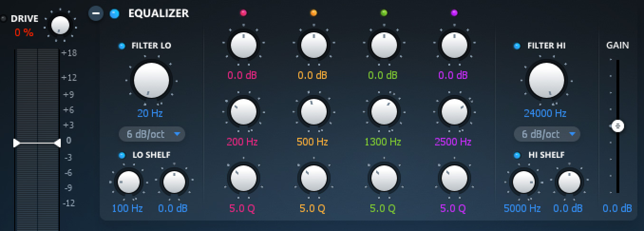Screen dimensions: 644x231
Task: Click the purple band Q knob
Action: [x=455, y=178]
